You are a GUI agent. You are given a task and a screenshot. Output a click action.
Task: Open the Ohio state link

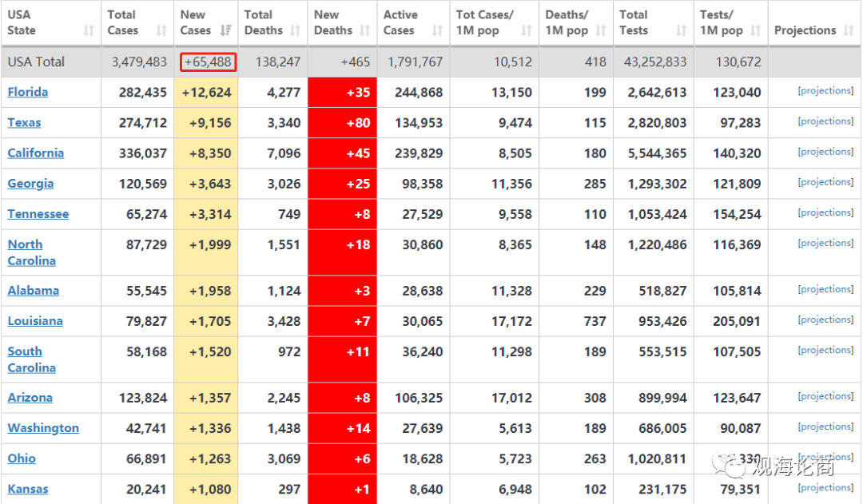[22, 458]
